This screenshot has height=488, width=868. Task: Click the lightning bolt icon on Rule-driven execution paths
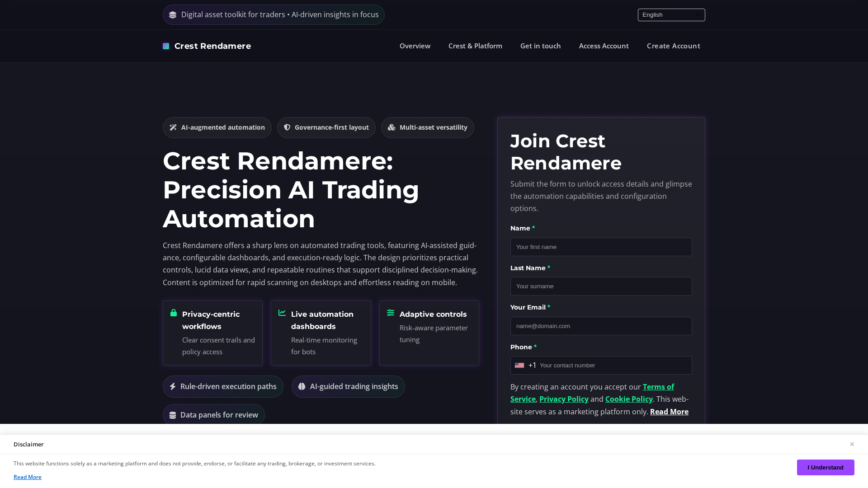[x=173, y=386]
